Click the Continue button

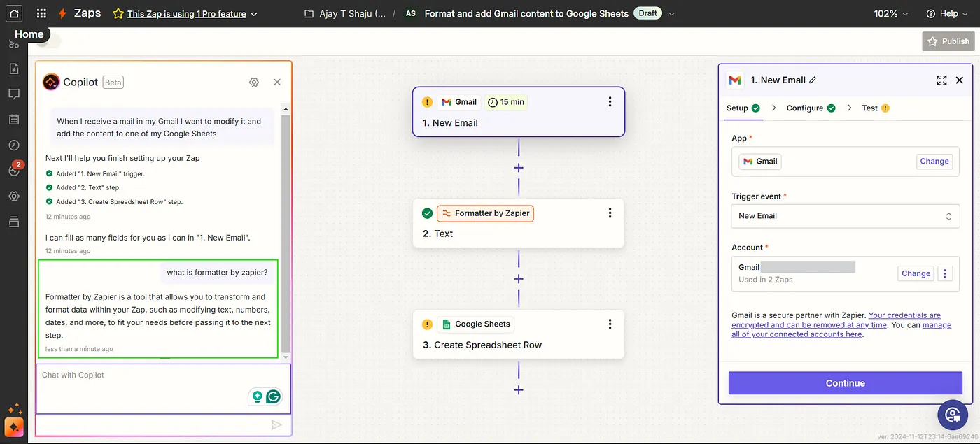tap(846, 383)
